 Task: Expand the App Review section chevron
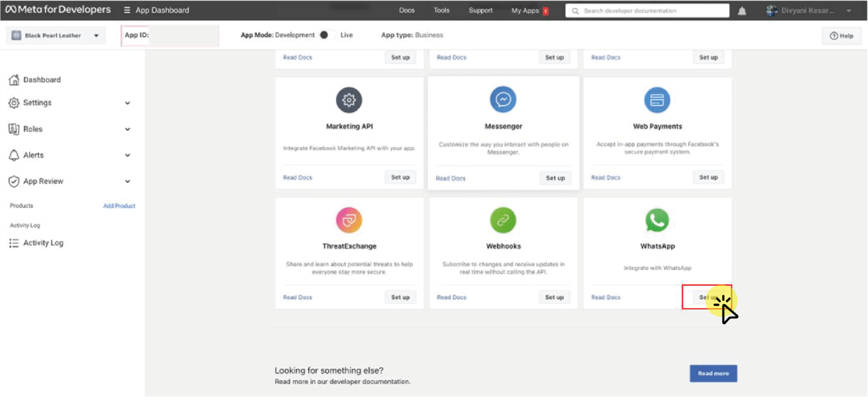(127, 181)
